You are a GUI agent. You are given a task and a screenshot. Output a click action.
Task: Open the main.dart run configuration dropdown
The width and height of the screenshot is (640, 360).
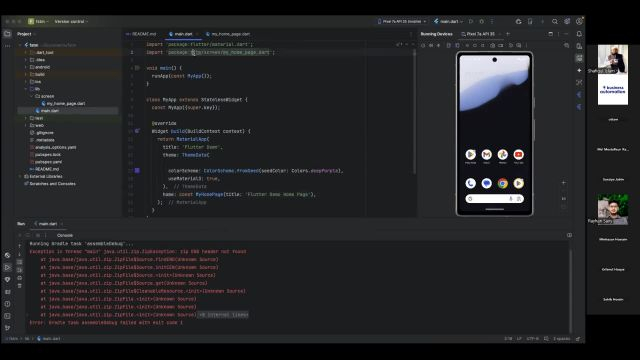[449, 21]
